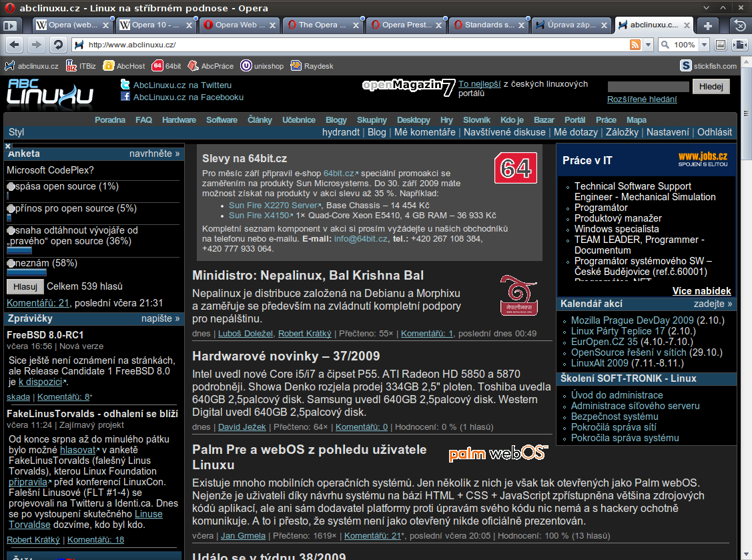
Task: Open the Raydesk bookmark
Action: click(312, 66)
